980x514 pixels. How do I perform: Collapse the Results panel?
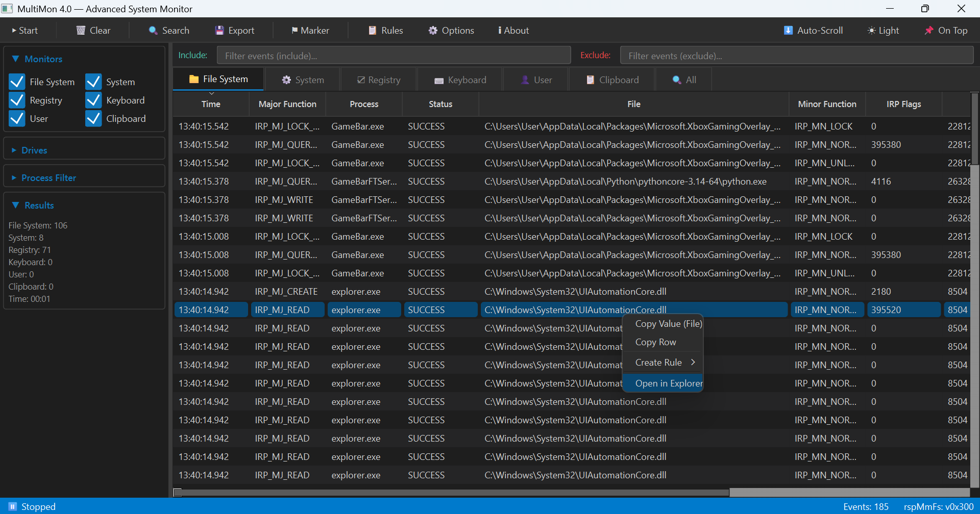click(15, 205)
